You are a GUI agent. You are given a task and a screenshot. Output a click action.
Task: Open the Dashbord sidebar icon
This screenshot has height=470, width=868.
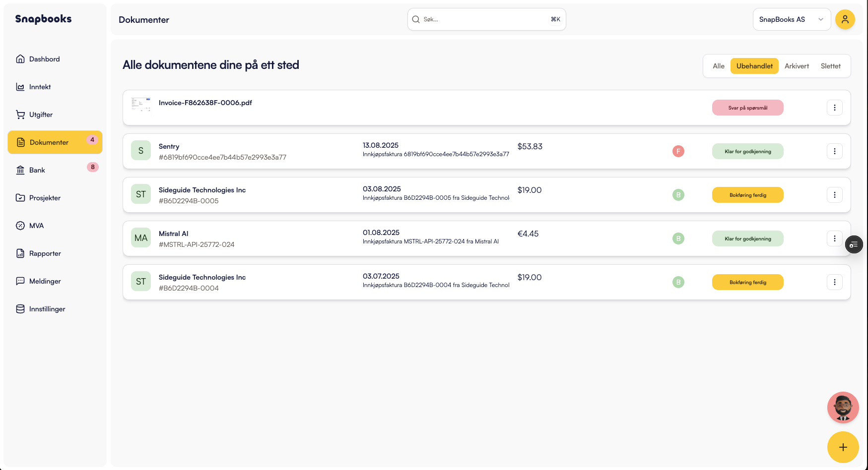click(20, 59)
